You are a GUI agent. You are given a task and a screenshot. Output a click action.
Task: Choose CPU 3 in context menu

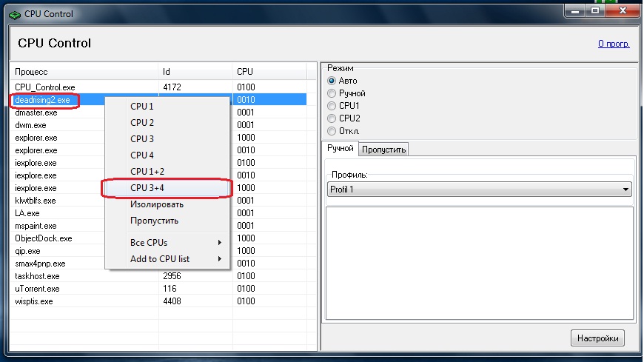point(167,139)
